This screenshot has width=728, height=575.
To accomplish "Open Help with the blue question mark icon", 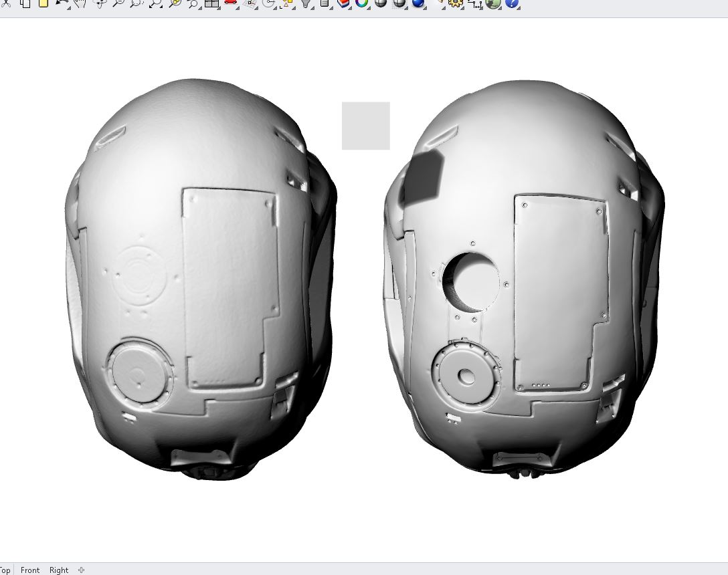I will tap(511, 3).
